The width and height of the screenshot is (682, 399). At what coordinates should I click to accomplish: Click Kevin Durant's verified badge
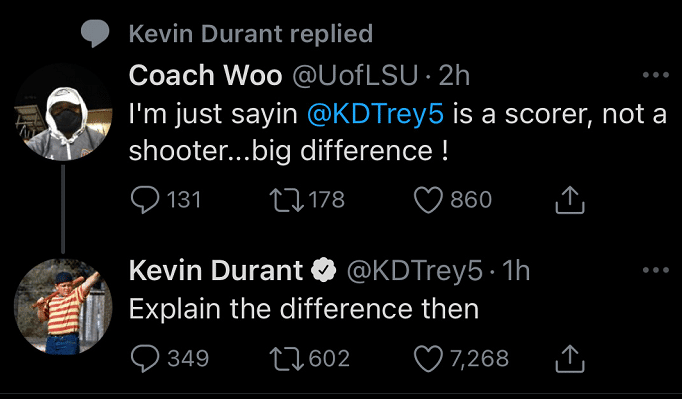(324, 270)
